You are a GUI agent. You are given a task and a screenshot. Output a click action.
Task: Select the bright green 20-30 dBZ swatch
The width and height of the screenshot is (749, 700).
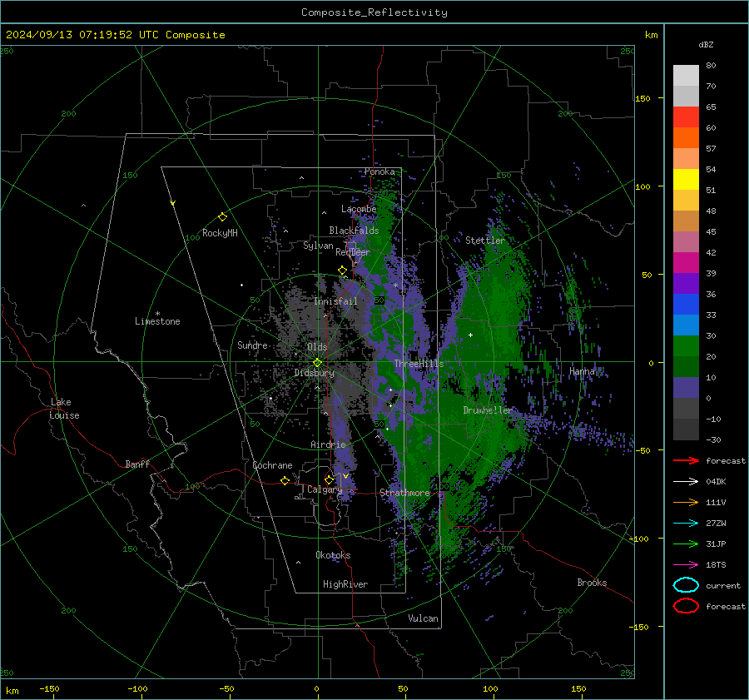(x=686, y=346)
